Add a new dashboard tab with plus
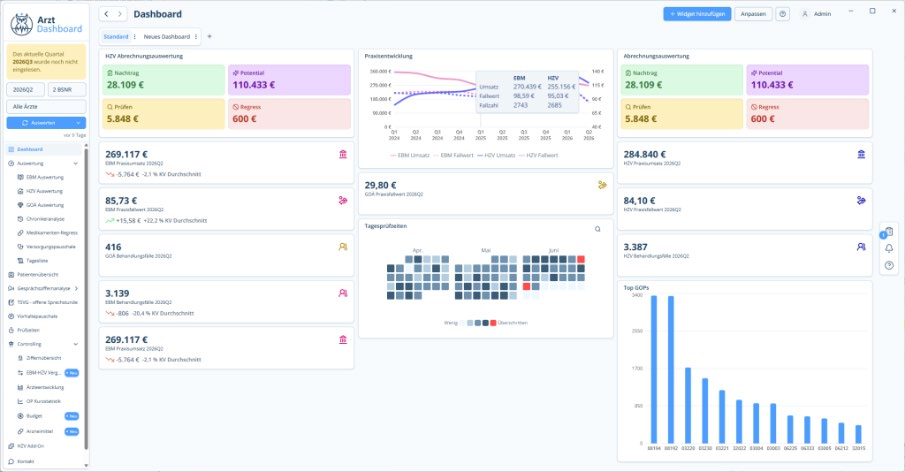Image resolution: width=905 pixels, height=472 pixels. coord(210,36)
